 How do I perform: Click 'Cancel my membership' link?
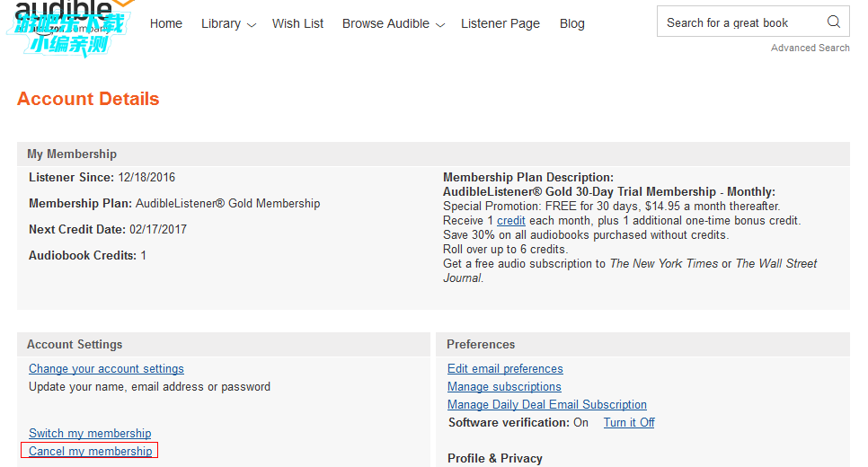tap(90, 451)
